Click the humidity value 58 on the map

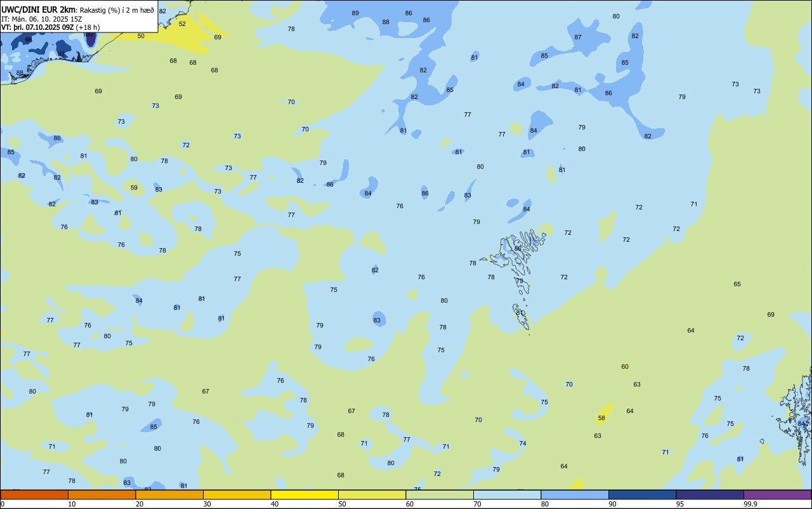(601, 418)
